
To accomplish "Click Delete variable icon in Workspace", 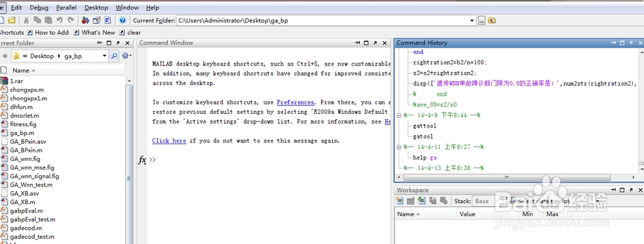I will pos(444,201).
